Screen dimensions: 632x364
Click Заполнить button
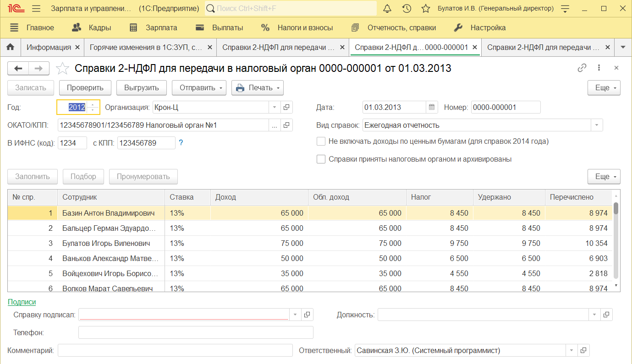point(32,176)
